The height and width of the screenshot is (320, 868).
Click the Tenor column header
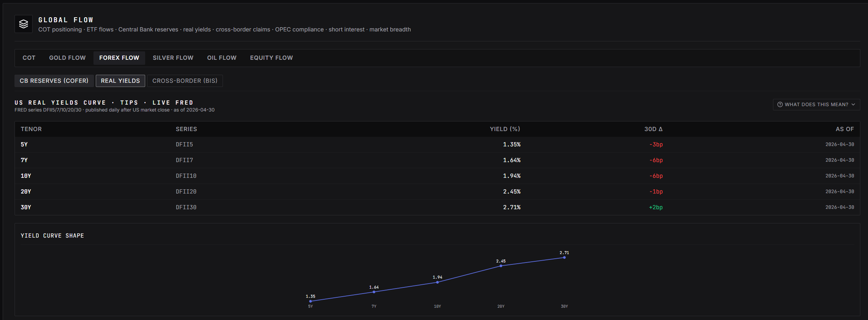(31, 129)
